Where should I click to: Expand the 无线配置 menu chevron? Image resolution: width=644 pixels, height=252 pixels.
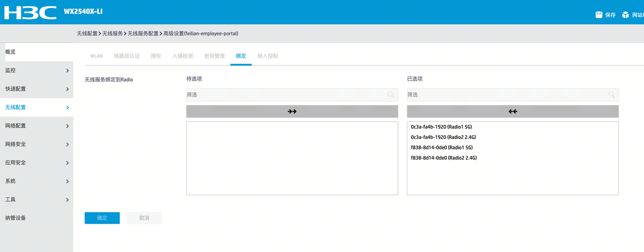[x=67, y=108]
